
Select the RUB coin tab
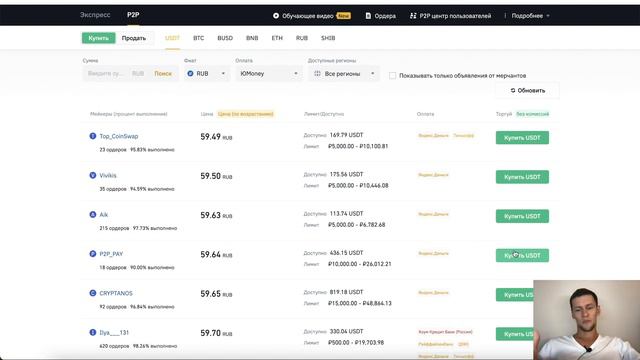(x=302, y=38)
